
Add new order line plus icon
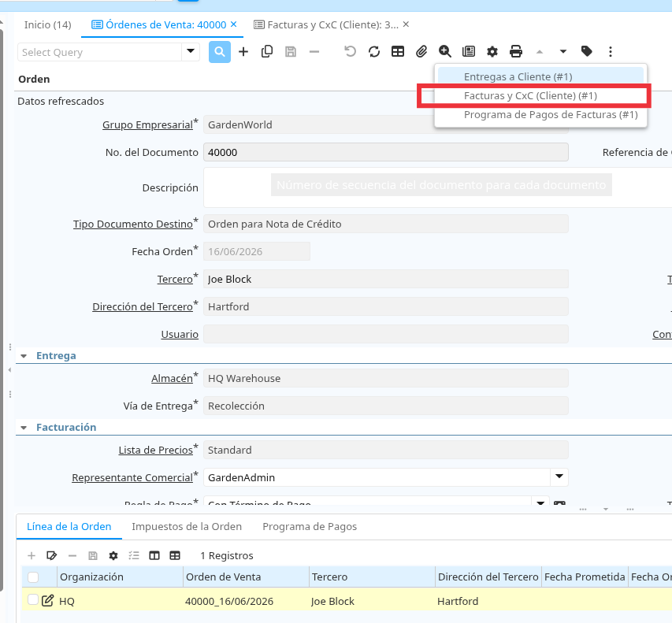tap(32, 556)
